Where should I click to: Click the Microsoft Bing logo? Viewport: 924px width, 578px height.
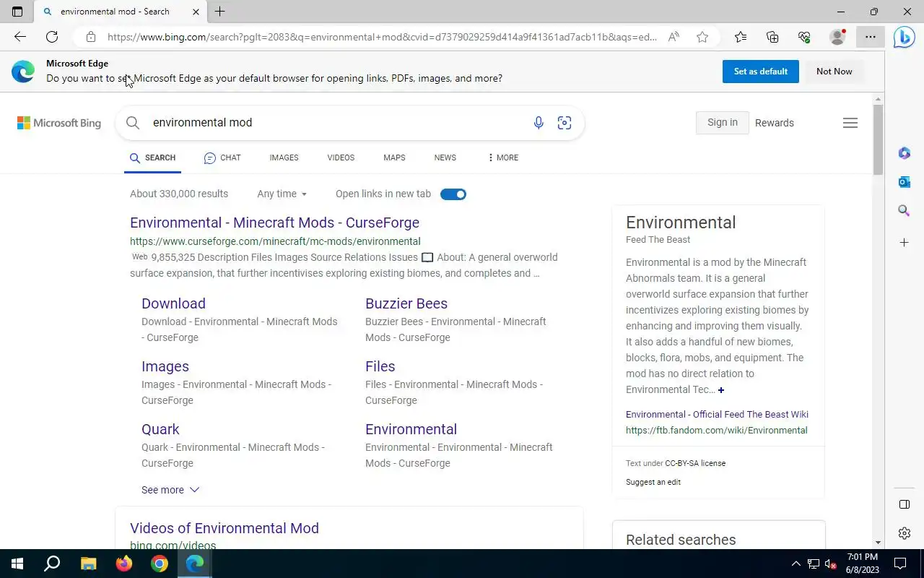tap(59, 123)
